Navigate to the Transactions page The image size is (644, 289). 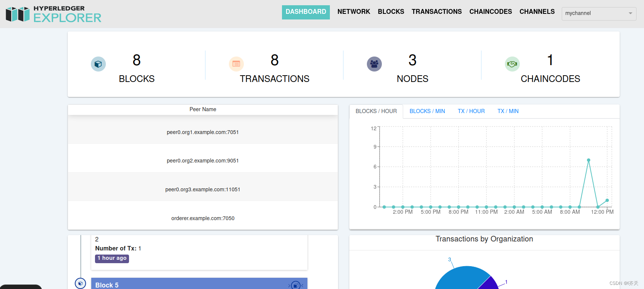[x=437, y=12]
